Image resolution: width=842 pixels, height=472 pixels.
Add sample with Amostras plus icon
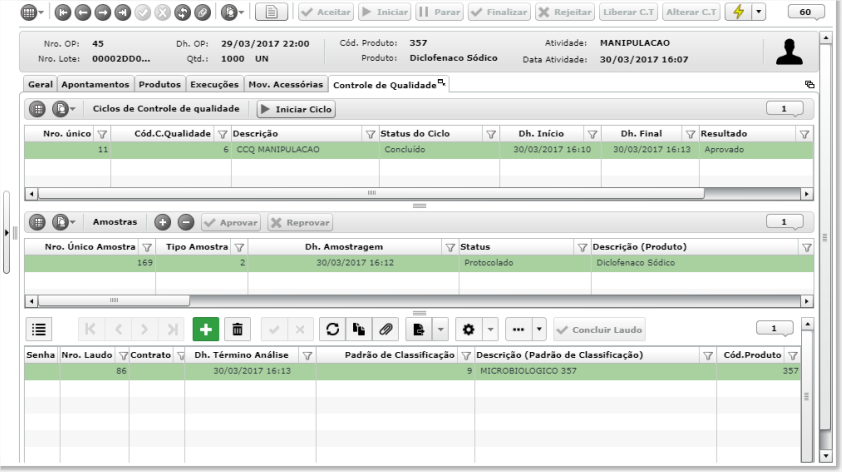163,222
